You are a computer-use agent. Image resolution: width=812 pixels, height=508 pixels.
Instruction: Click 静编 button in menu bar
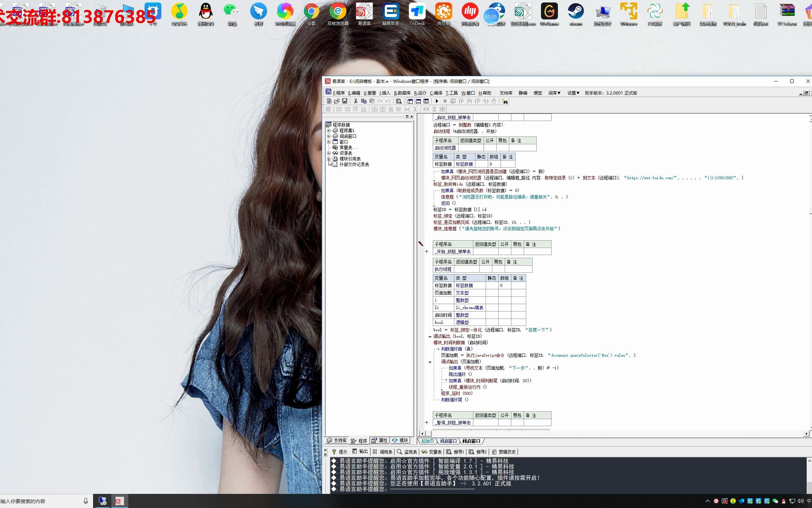point(523,93)
